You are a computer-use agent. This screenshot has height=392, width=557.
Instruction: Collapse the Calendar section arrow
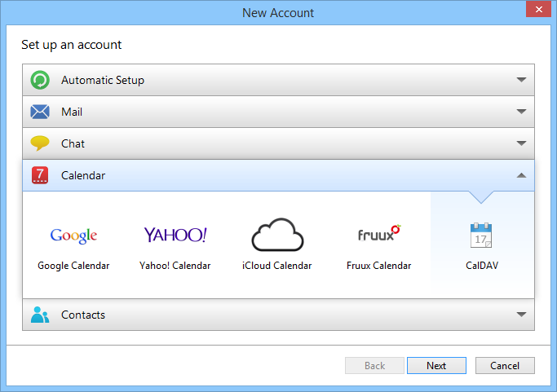click(521, 175)
